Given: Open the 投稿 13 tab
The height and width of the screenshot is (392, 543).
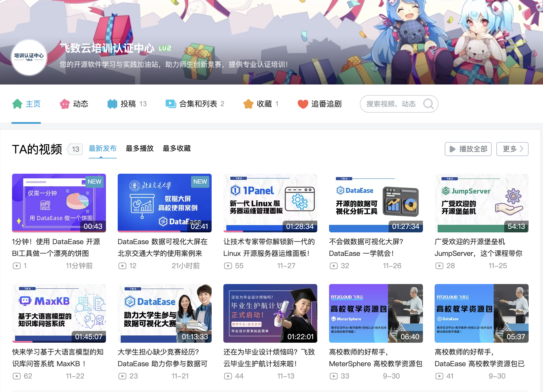Looking at the screenshot, I should coord(127,104).
